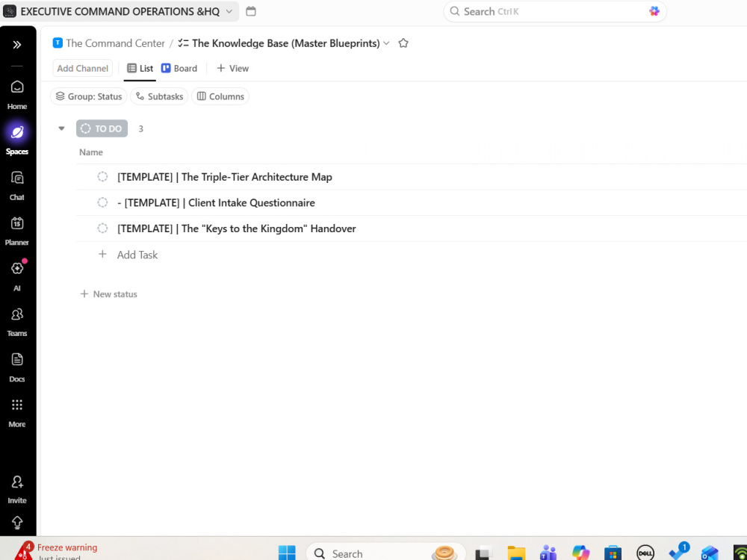Image resolution: width=747 pixels, height=560 pixels.
Task: Focus the Search Ctrl K field
Action: pyautogui.click(x=554, y=11)
